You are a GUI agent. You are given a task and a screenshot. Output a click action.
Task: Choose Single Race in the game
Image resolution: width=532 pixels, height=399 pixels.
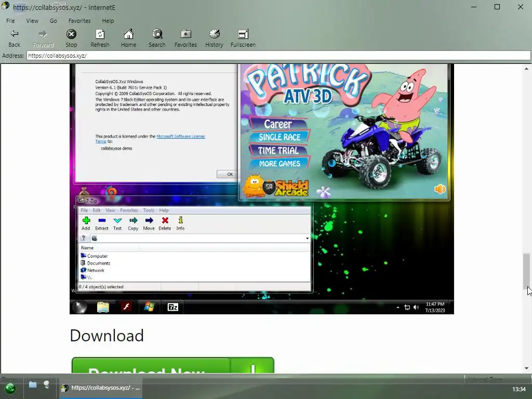[x=280, y=137]
